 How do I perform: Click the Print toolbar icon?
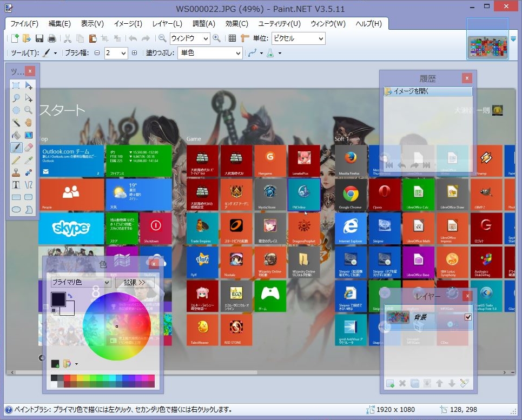[x=51, y=38]
